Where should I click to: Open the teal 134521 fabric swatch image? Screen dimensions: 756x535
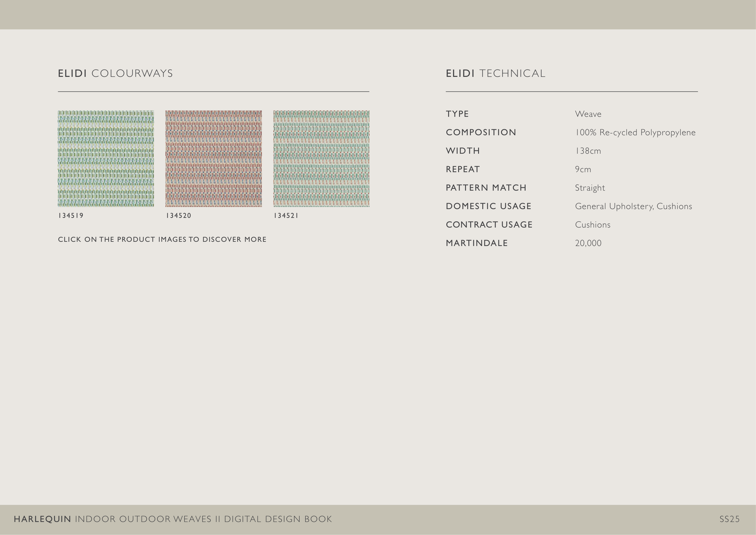(321, 159)
